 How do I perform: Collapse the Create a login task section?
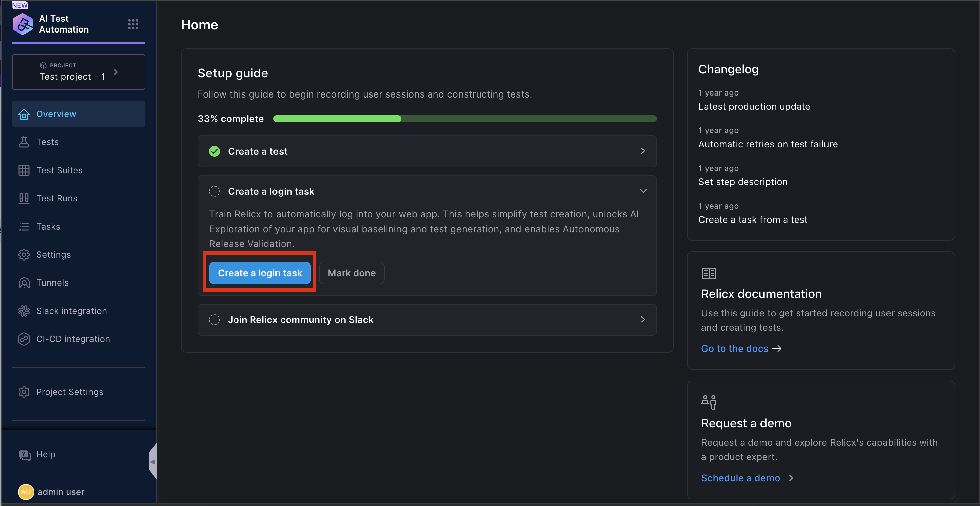(x=642, y=191)
